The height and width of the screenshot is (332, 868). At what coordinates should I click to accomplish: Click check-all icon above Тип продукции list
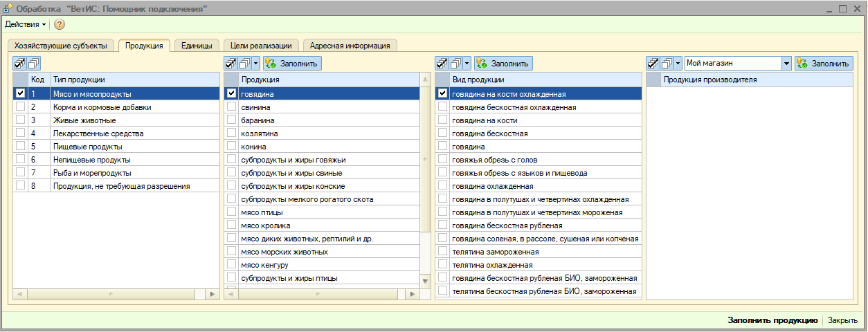pos(20,63)
